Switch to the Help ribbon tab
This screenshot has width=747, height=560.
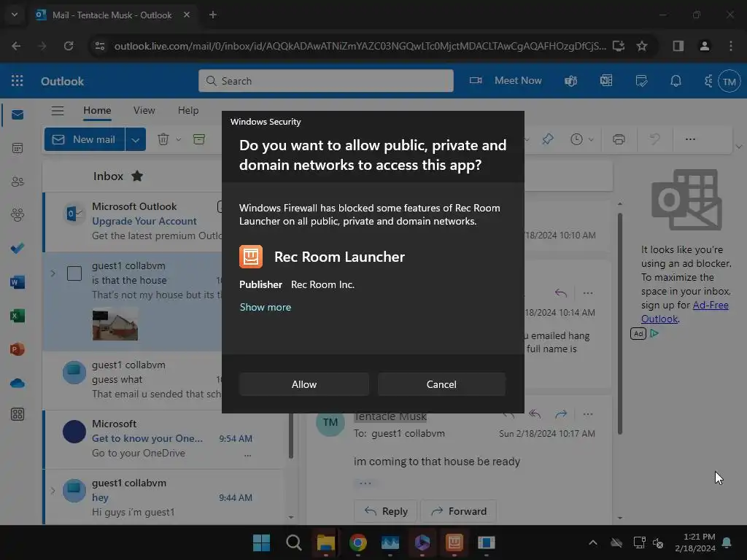coord(188,111)
